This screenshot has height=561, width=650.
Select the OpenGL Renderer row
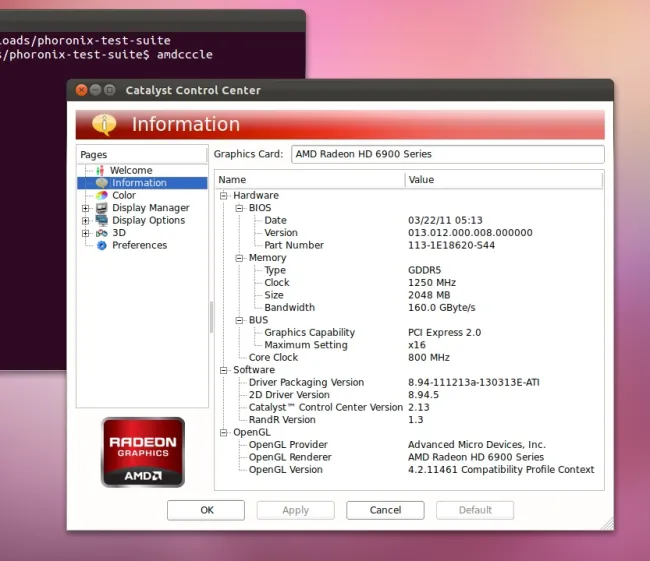(409, 457)
